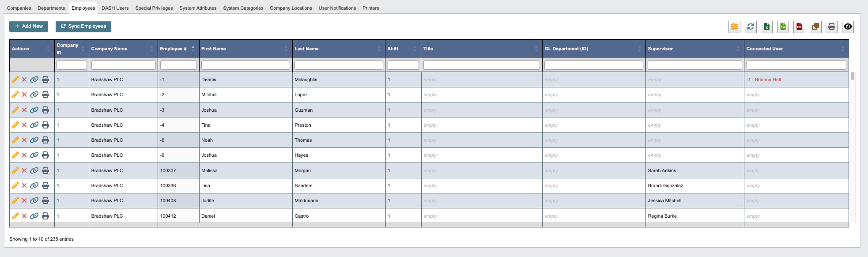Sort by the Company ID column header
This screenshot has height=257, width=868.
pyautogui.click(x=72, y=49)
